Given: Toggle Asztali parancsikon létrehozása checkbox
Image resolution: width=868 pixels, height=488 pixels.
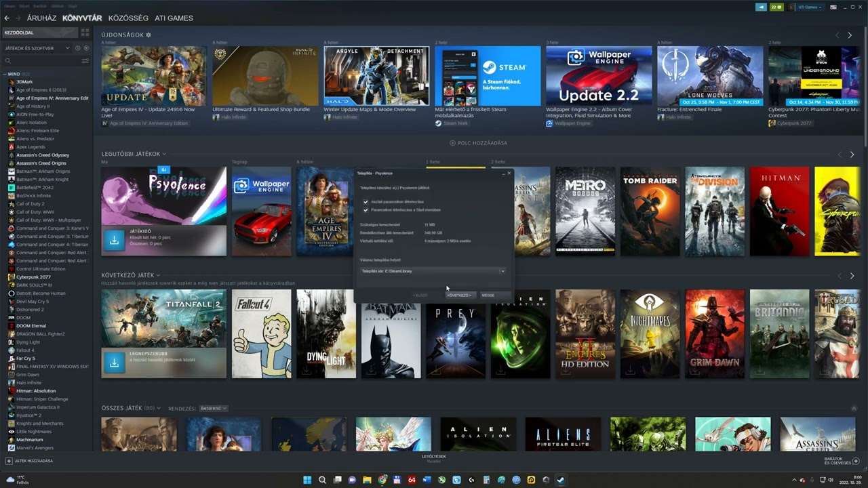Looking at the screenshot, I should (366, 202).
